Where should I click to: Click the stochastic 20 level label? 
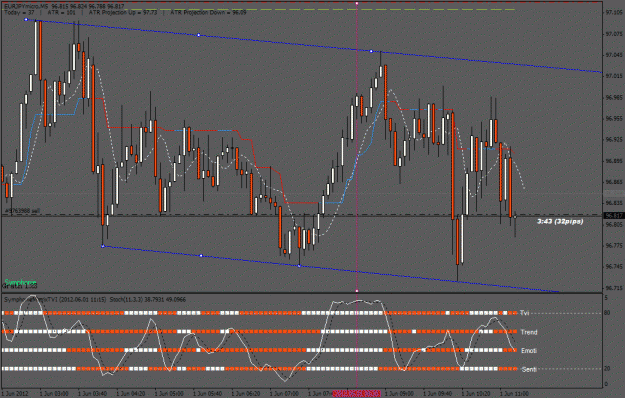(x=607, y=369)
